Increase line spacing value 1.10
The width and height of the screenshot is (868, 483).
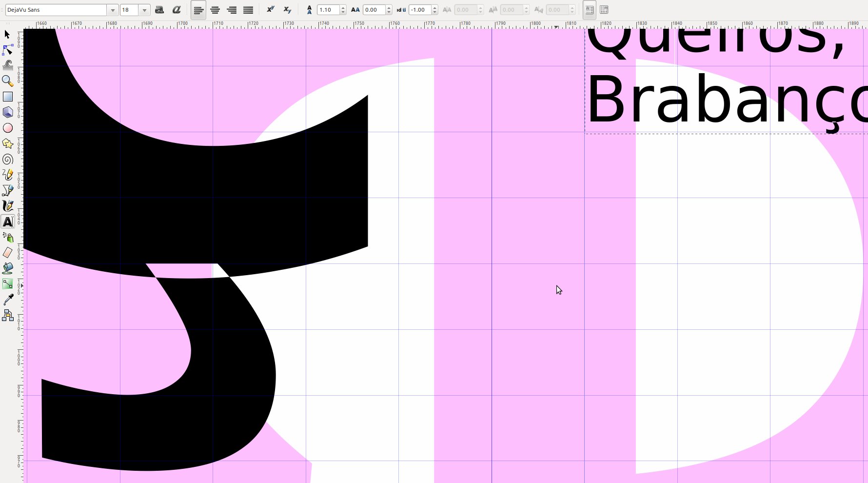(343, 7)
